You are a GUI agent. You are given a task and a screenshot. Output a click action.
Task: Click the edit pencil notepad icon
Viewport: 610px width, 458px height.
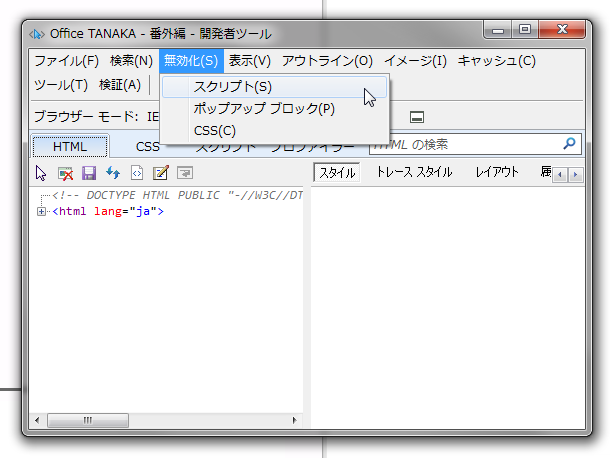(161, 173)
